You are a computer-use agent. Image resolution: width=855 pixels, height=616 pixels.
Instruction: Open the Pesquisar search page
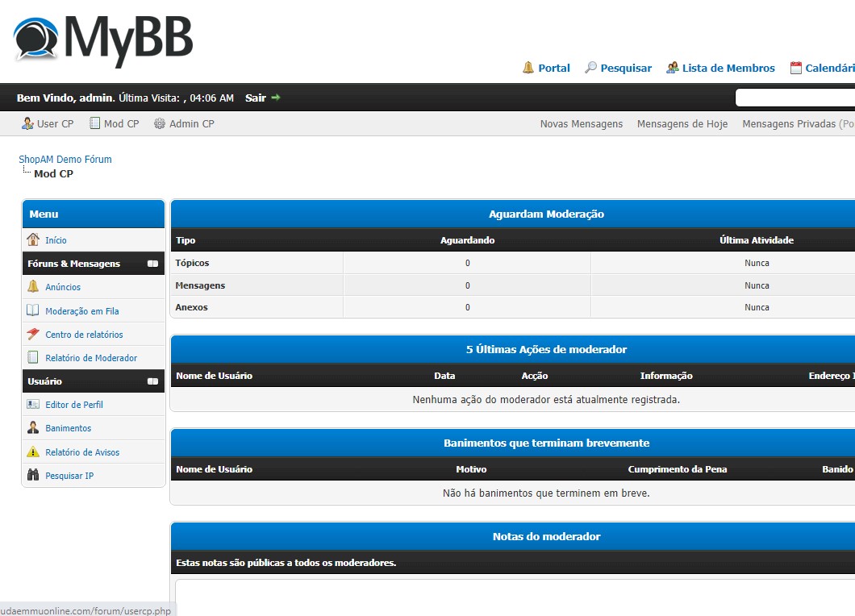[626, 69]
